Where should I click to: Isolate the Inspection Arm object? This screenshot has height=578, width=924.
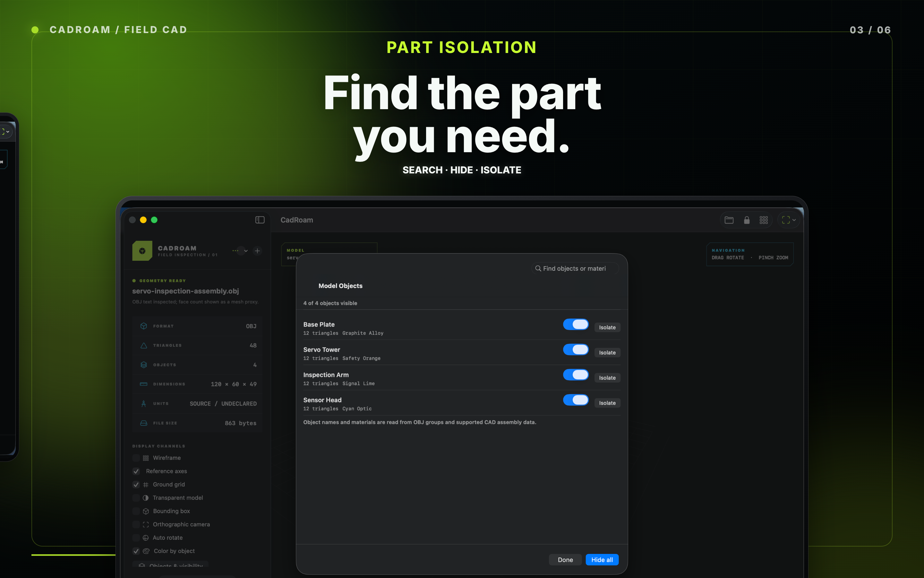click(x=607, y=378)
